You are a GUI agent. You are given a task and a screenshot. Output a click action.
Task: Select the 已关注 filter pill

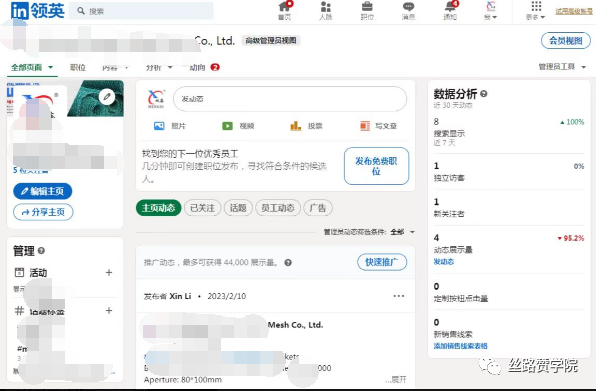tap(203, 208)
